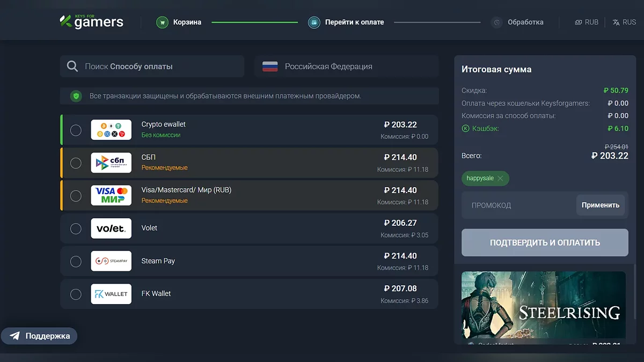Screen dimensions: 644x362
Task: Select the Visa/Mastercard/Мир radio button
Action: [x=76, y=196]
